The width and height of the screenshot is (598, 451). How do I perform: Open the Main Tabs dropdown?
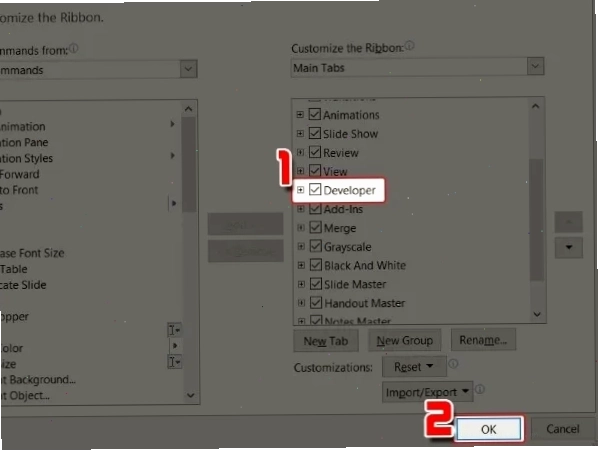[535, 66]
